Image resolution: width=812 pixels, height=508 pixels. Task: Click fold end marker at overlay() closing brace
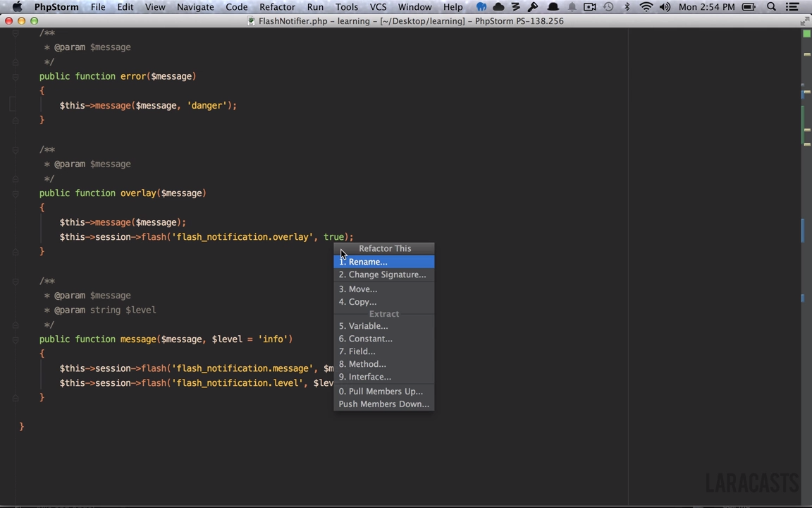click(x=16, y=252)
